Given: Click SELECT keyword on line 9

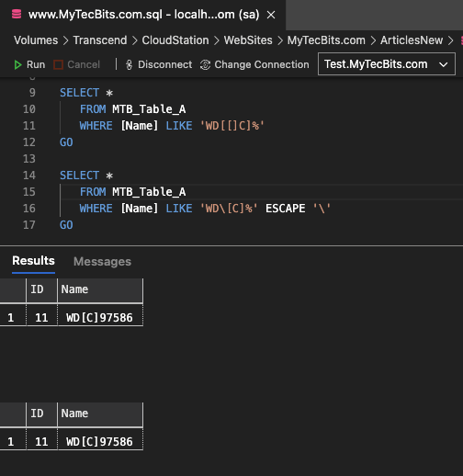Looking at the screenshot, I should pyautogui.click(x=79, y=93).
